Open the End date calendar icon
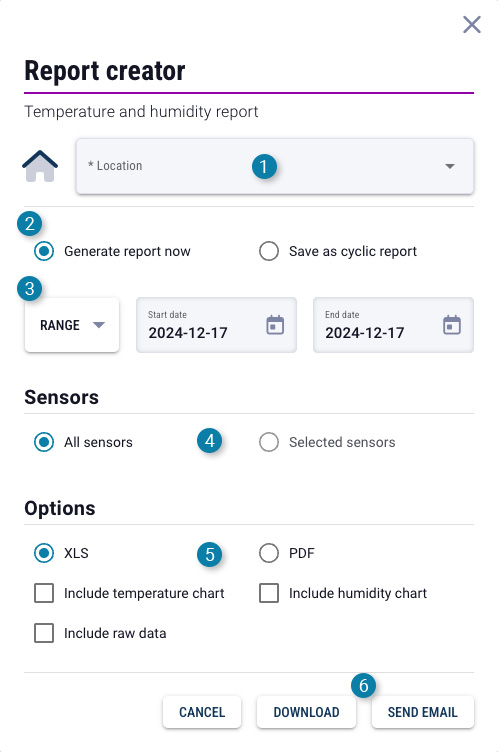Viewport: 498px width, 752px height. pos(451,325)
